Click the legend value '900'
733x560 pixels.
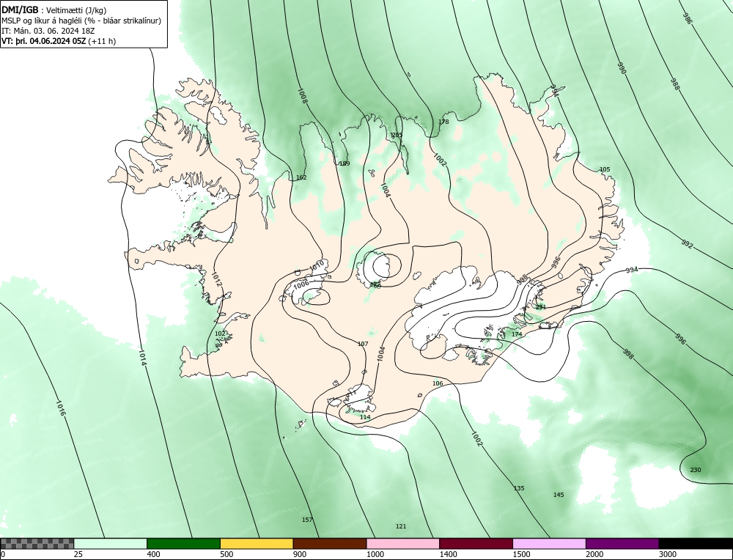(x=300, y=554)
